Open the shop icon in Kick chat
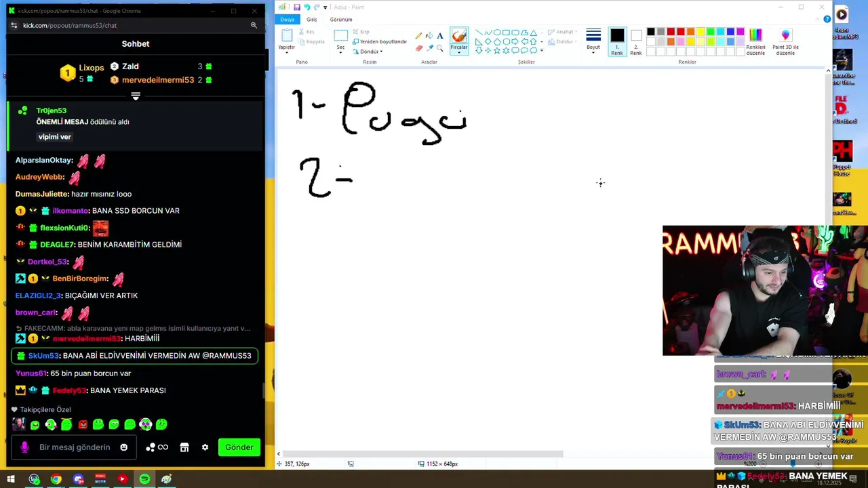868x488 pixels. (184, 447)
